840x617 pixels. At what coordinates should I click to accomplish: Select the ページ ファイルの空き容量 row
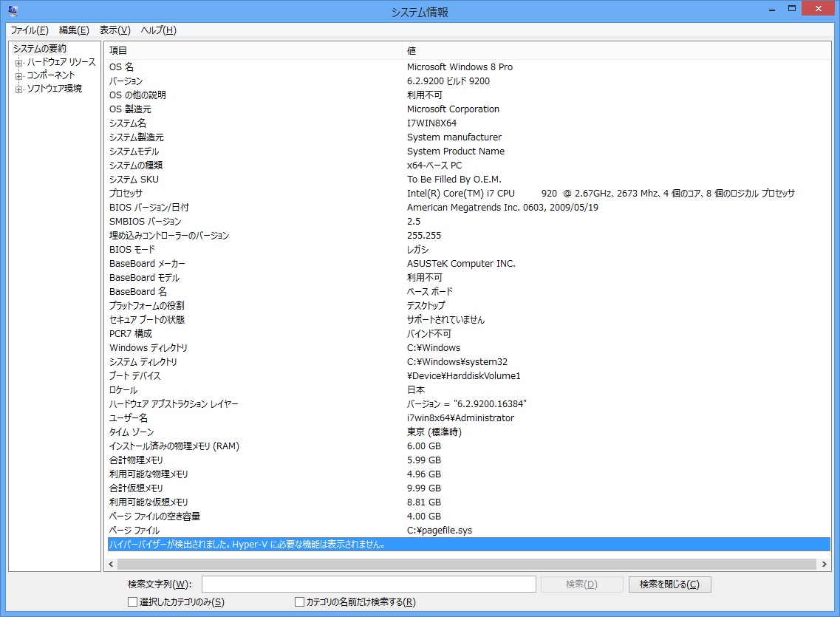(468, 517)
